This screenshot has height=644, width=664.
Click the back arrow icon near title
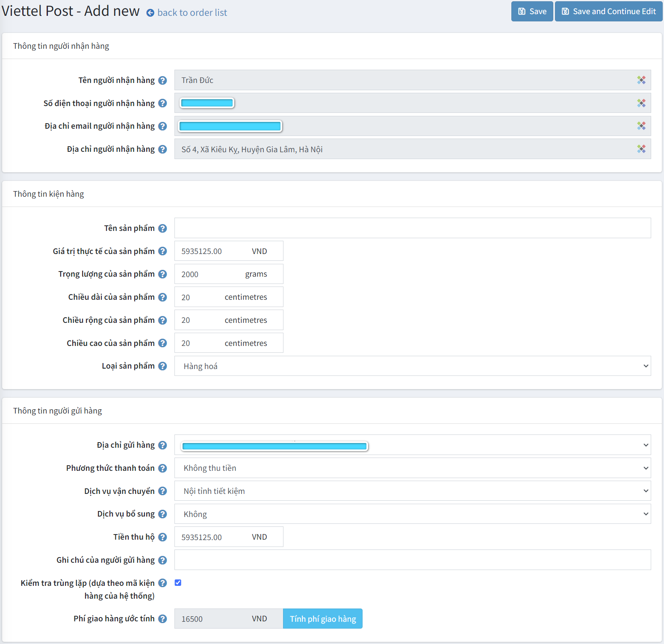151,13
